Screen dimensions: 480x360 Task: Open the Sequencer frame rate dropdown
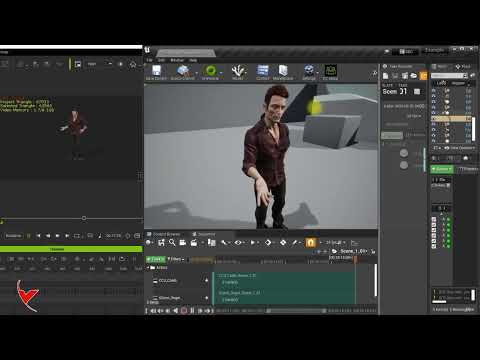336,242
